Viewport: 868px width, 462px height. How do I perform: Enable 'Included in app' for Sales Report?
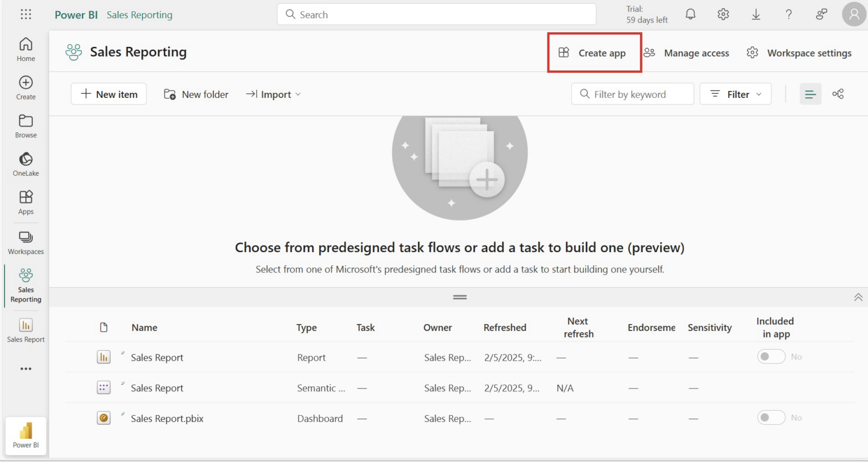[x=771, y=356]
